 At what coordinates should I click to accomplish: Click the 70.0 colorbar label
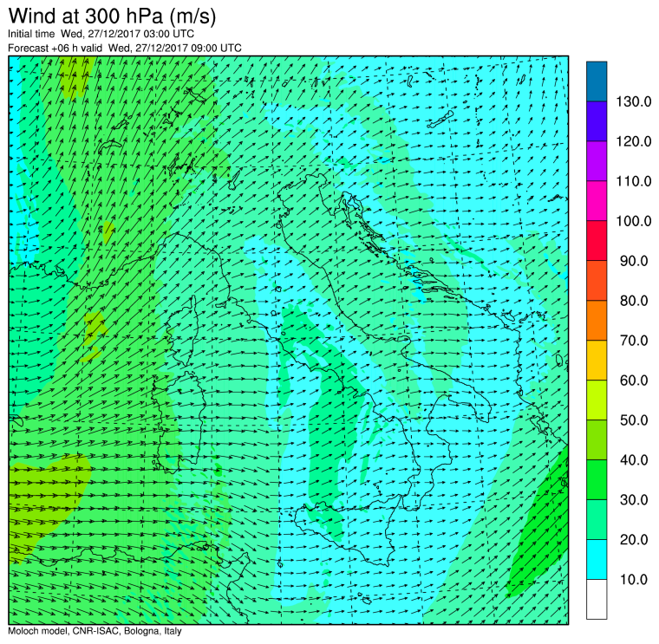pyautogui.click(x=634, y=341)
